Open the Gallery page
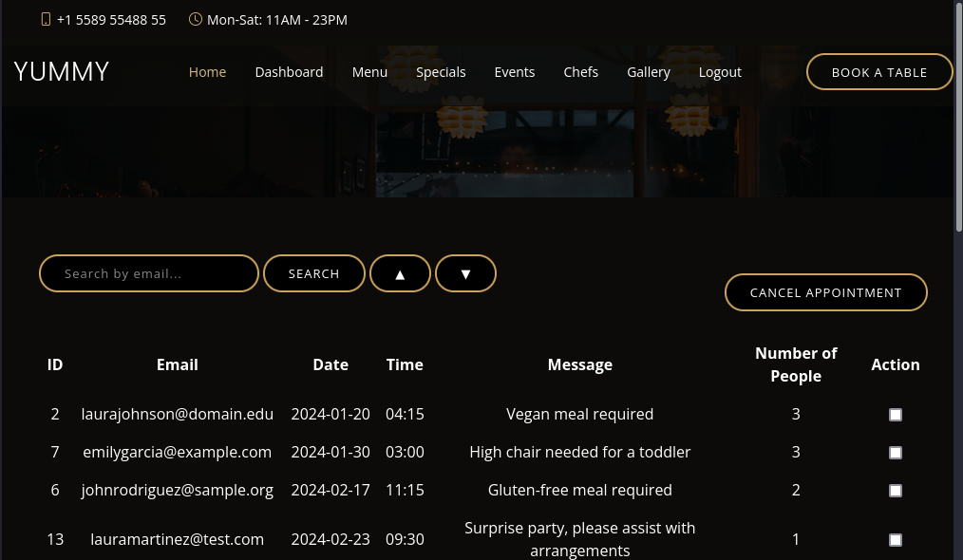This screenshot has height=560, width=963. pyautogui.click(x=649, y=71)
